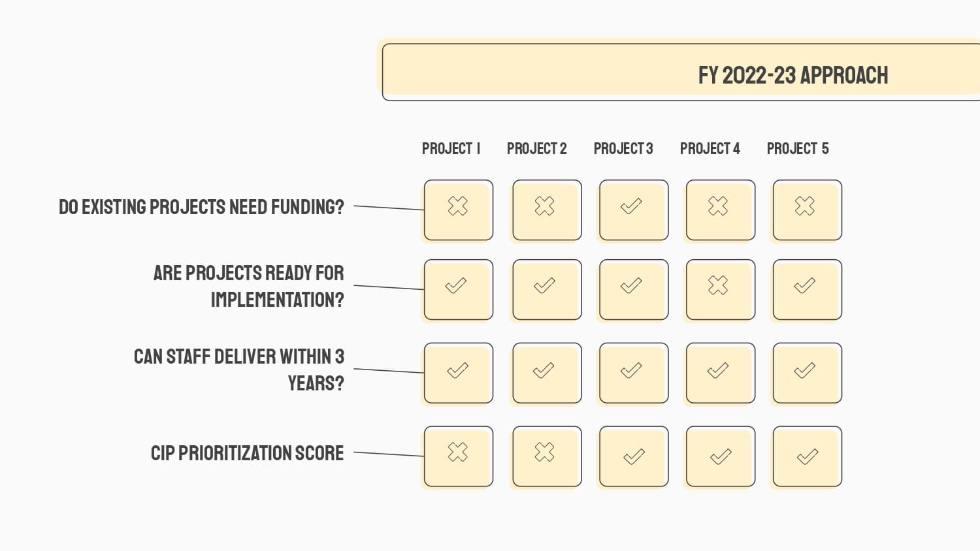Select Project 5 existing funding X mark

coord(805,206)
